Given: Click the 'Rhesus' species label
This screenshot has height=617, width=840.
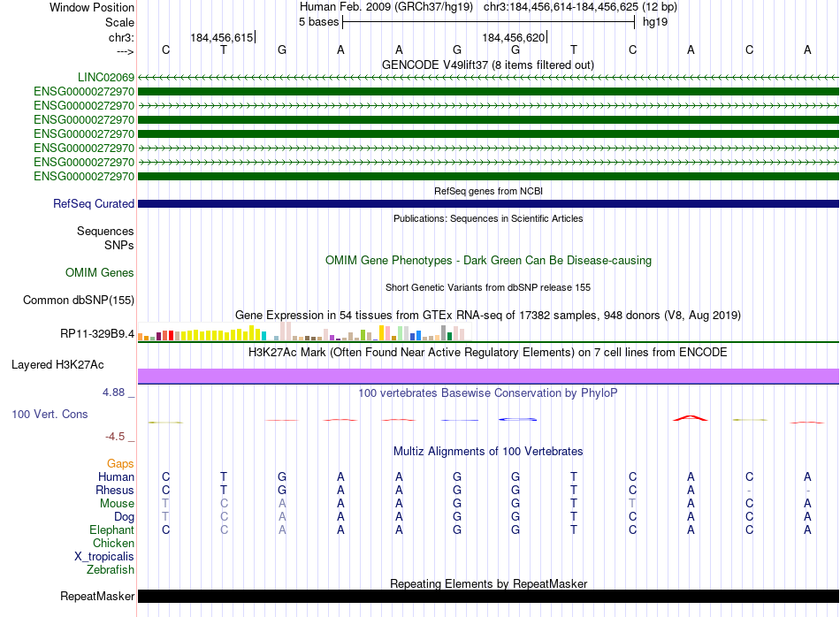Looking at the screenshot, I should (x=115, y=490).
